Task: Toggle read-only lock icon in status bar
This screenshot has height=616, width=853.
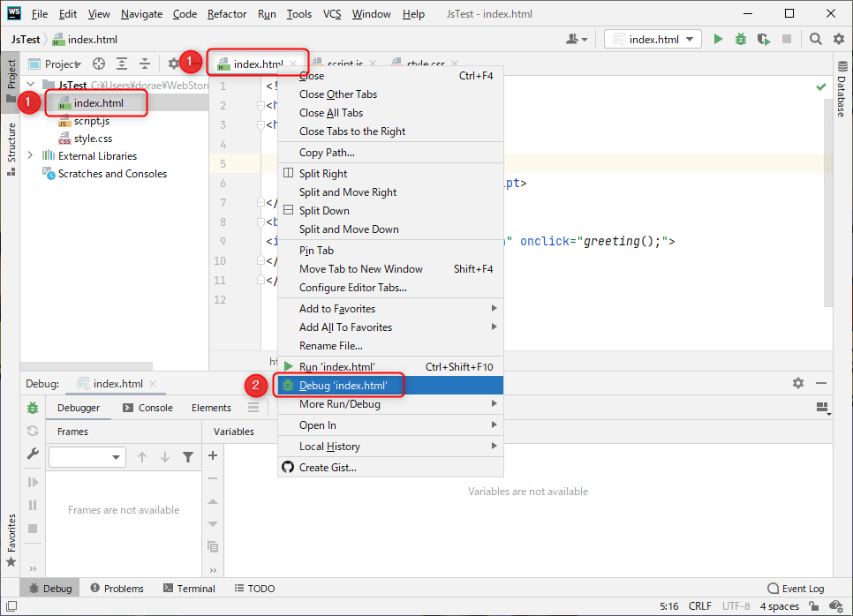Action: click(x=814, y=605)
